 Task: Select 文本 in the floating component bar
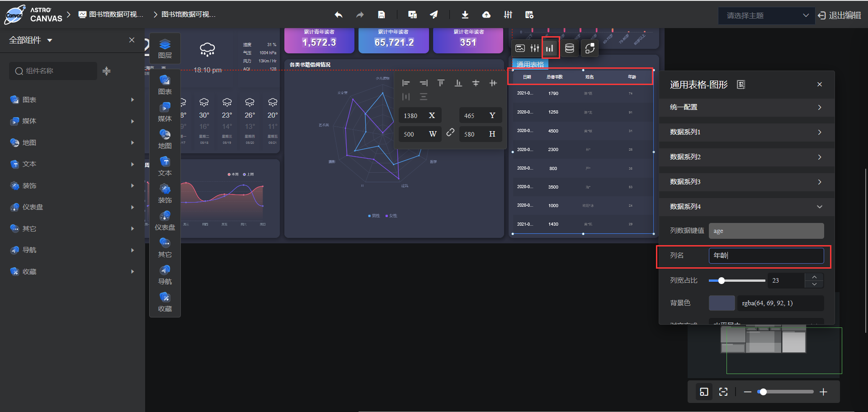[165, 166]
